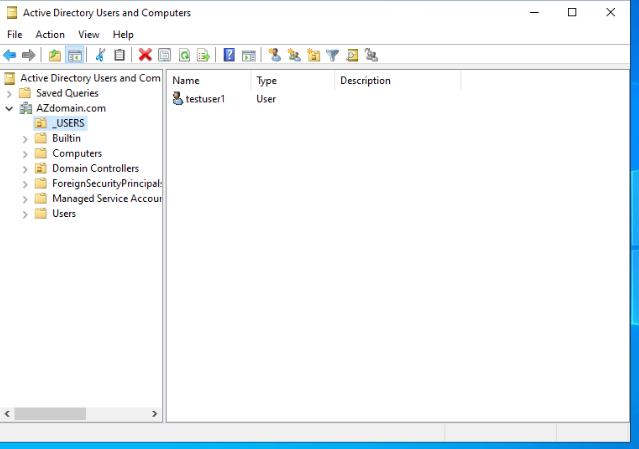Select the _USERS organizational unit
This screenshot has width=639, height=449.
coord(68,123)
